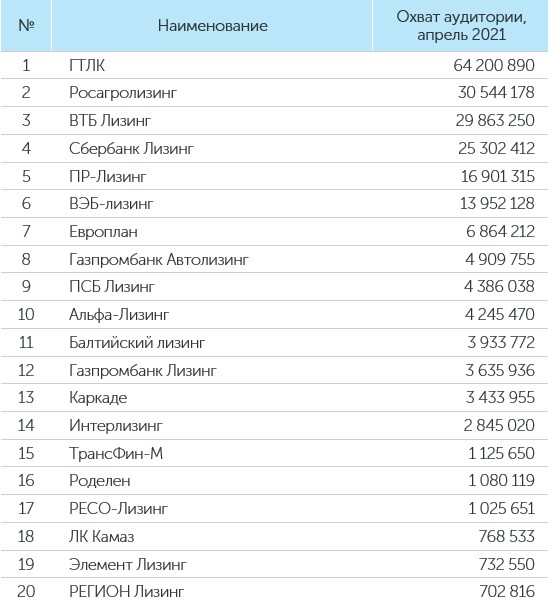The width and height of the screenshot is (548, 604).
Task: Click the Каркаде row name
Action: 98,398
